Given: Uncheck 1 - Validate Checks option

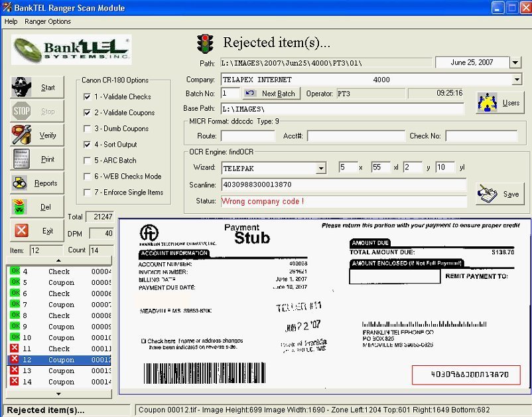Looking at the screenshot, I should [x=88, y=97].
